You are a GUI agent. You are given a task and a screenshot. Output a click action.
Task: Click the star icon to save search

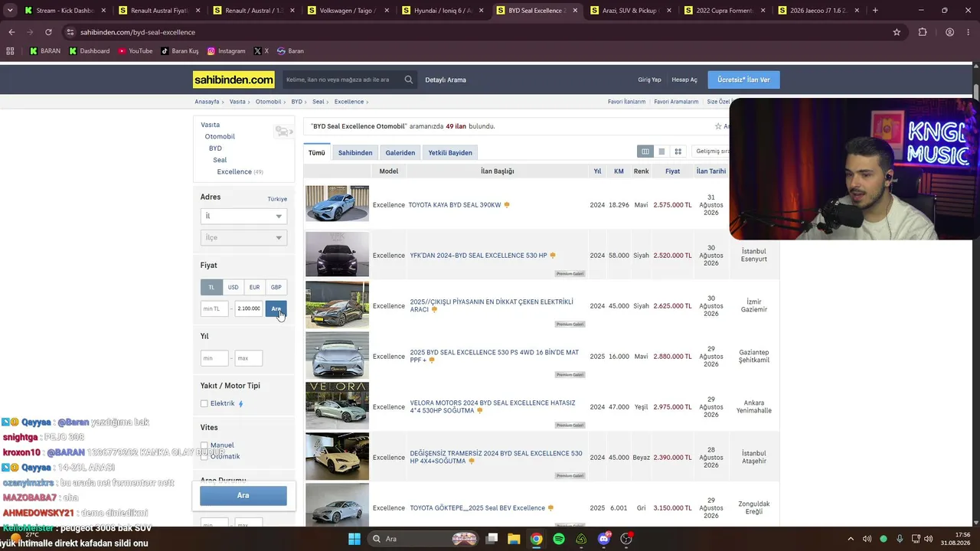pyautogui.click(x=718, y=126)
